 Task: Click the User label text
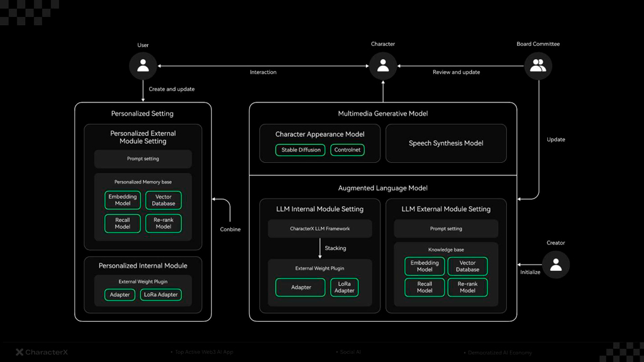point(143,45)
